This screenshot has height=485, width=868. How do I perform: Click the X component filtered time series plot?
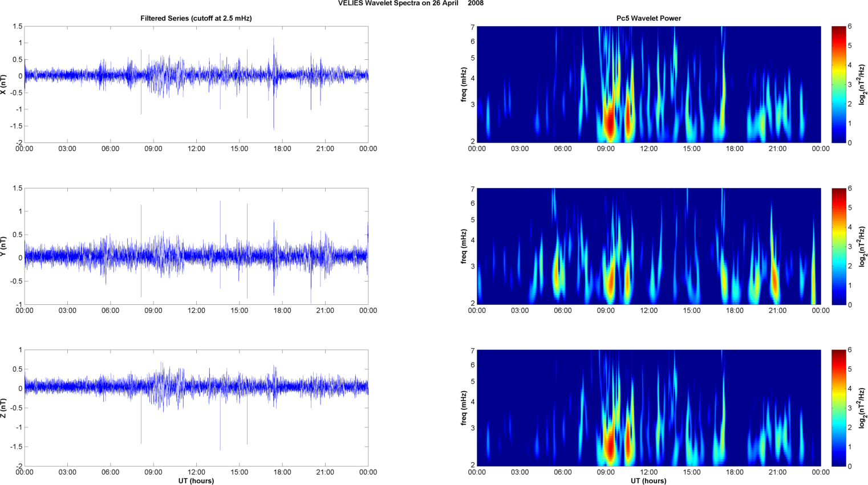[196, 84]
